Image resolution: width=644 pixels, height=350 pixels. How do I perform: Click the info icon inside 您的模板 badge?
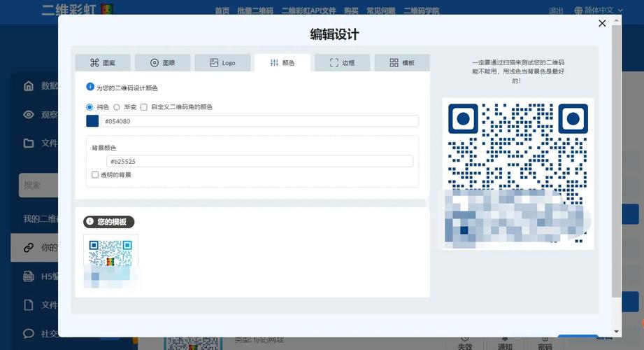click(x=90, y=221)
